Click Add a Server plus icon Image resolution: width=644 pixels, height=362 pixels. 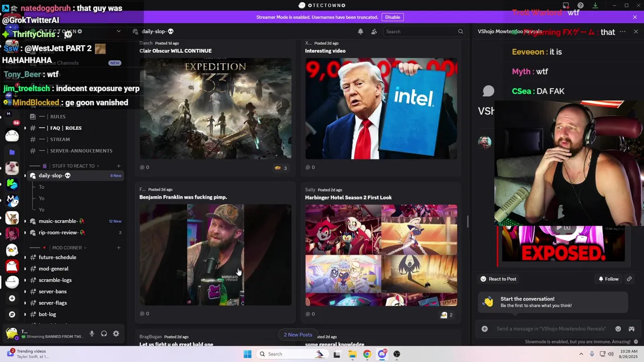(x=12, y=298)
